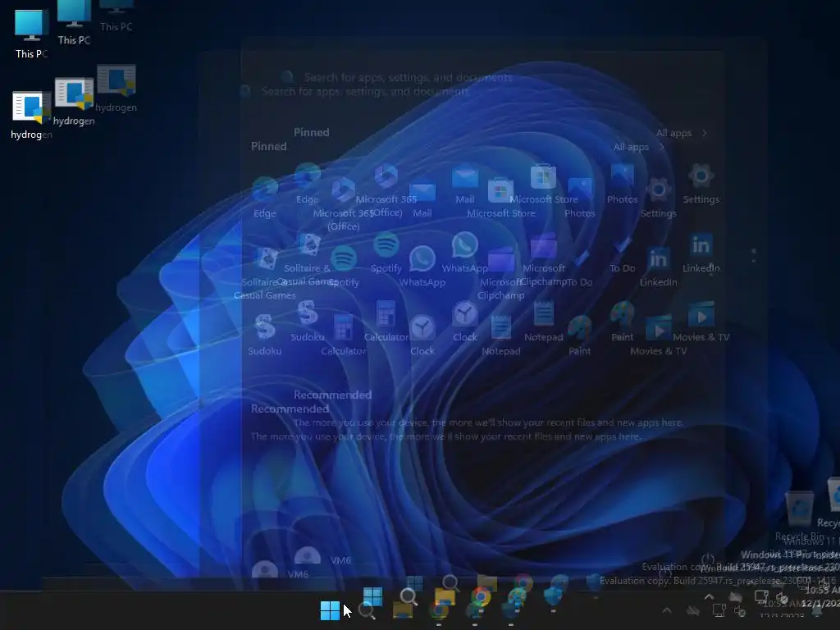Screen dimensions: 840x630
Task: Open the taskbar clock showing 10:55 AM
Action: pyautogui.click(x=782, y=611)
